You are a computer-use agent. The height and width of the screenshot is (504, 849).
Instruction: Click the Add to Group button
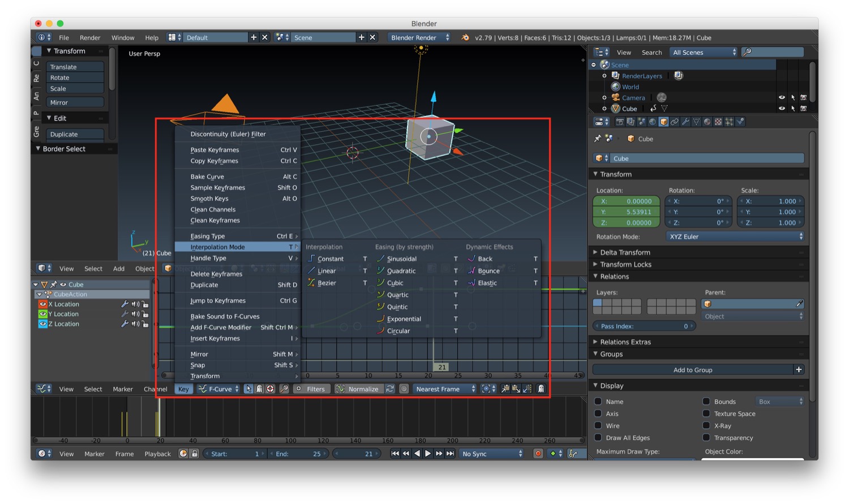(x=693, y=370)
